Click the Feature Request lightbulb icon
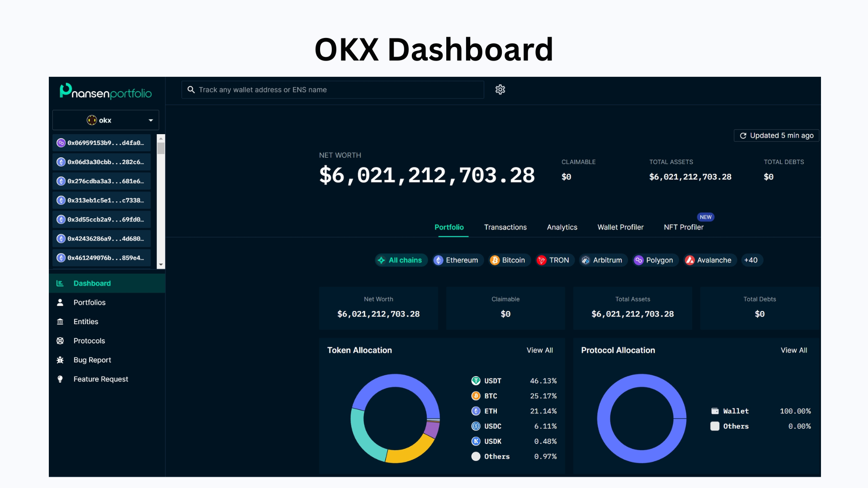Screen dimensions: 868x488 60,379
